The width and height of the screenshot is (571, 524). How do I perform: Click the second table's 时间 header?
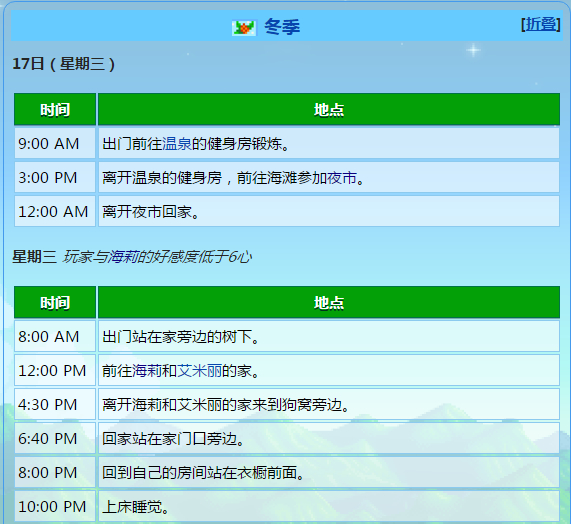pos(55,302)
